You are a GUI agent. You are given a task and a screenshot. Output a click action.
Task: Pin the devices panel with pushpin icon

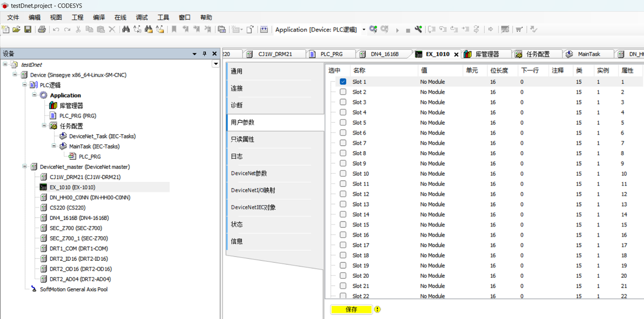[x=204, y=54]
